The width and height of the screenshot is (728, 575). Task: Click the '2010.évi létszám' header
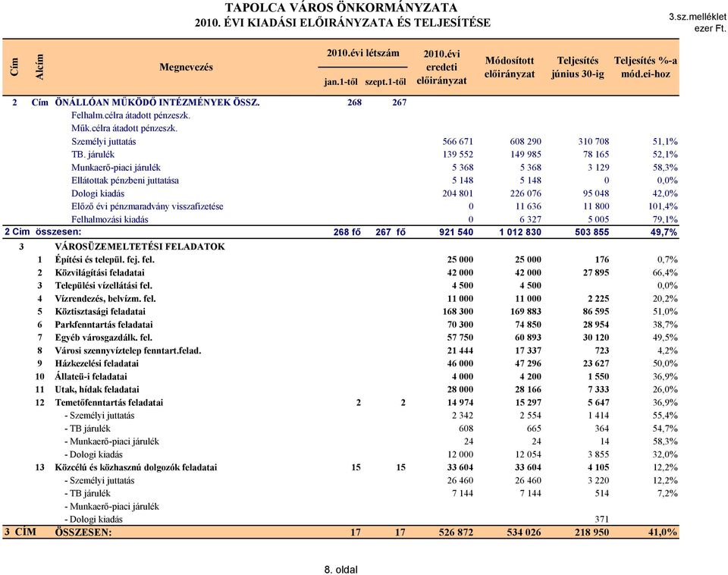362,53
